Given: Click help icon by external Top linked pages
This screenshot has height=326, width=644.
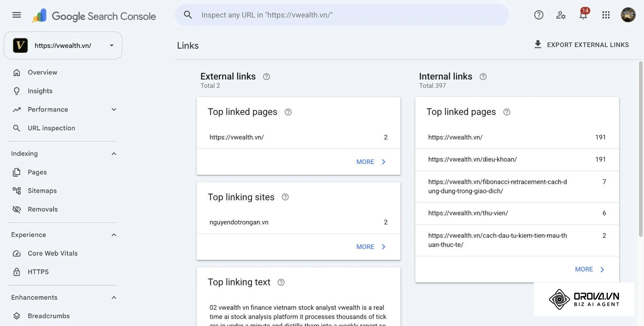Looking at the screenshot, I should [x=288, y=112].
